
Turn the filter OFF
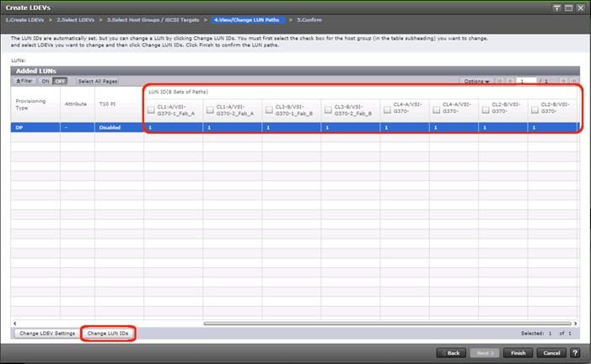pos(60,81)
